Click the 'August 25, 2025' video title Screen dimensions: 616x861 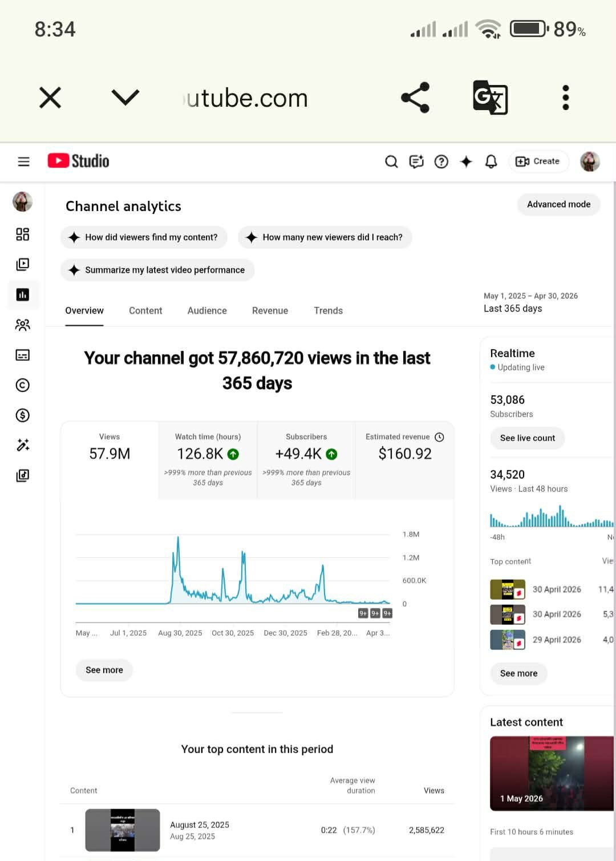[x=200, y=825]
